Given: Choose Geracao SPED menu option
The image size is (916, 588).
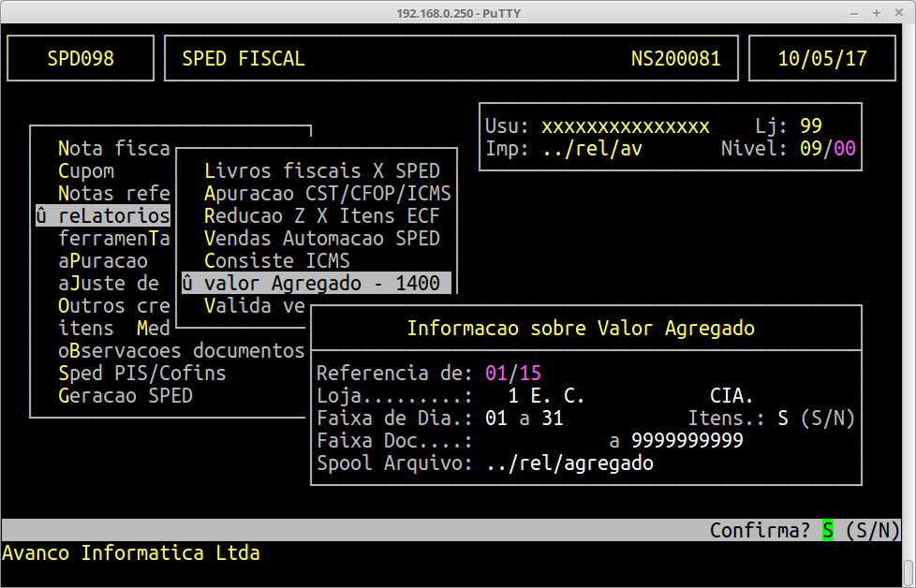Looking at the screenshot, I should click(125, 396).
